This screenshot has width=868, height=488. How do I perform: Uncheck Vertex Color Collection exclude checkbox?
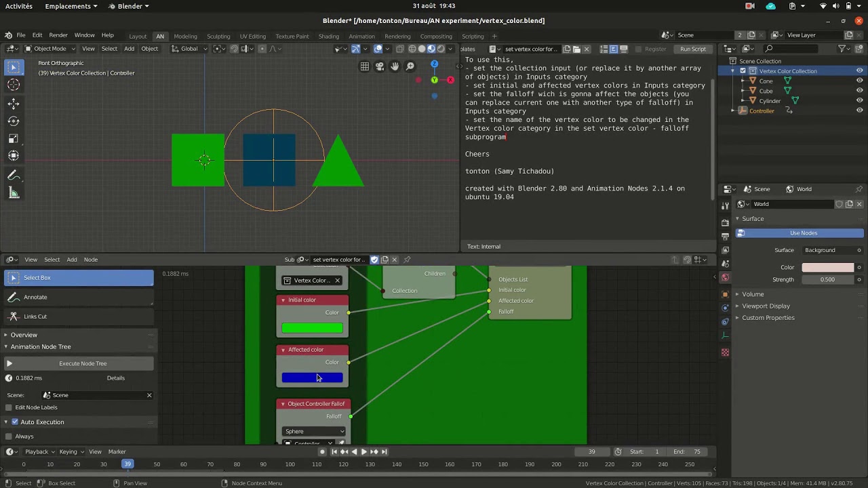click(x=743, y=70)
